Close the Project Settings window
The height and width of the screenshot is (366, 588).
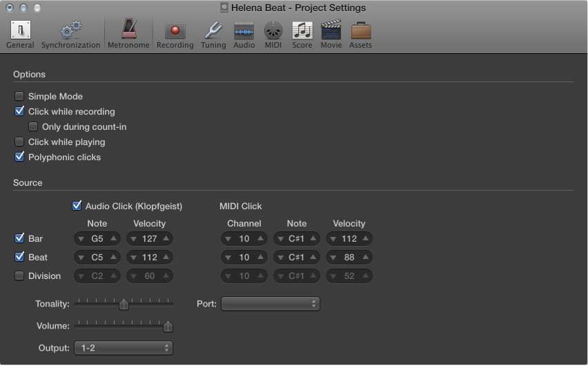click(10, 8)
